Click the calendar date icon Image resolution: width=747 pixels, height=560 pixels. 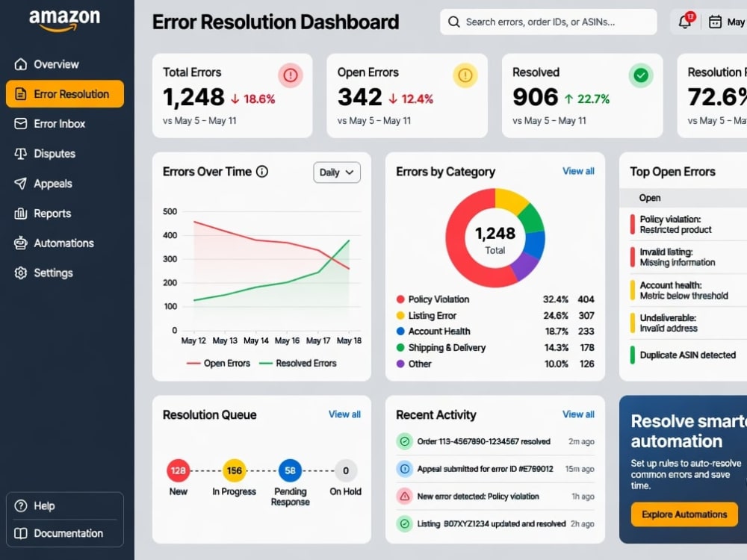pyautogui.click(x=715, y=22)
